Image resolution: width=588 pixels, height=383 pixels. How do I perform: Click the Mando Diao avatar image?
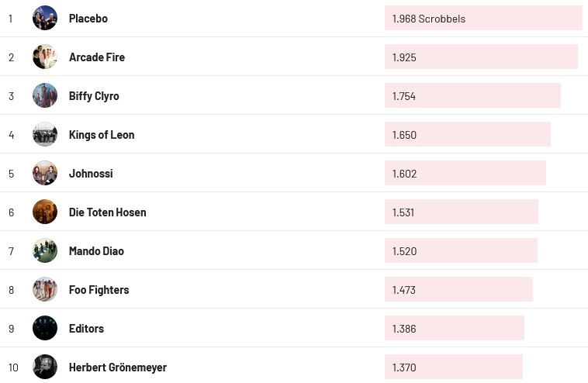(45, 250)
